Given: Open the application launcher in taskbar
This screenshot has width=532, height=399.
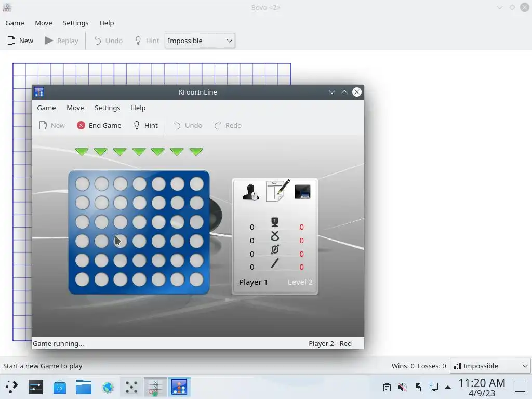Looking at the screenshot, I should 12,387.
